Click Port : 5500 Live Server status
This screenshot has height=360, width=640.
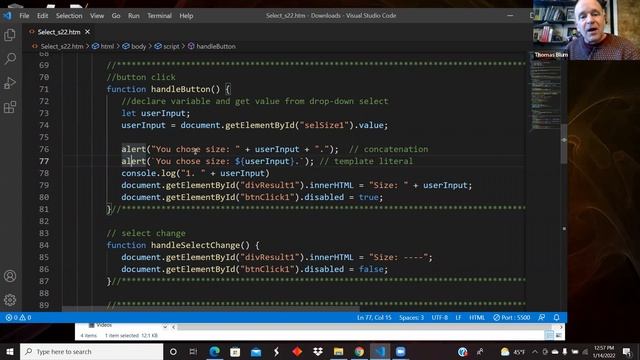511,317
